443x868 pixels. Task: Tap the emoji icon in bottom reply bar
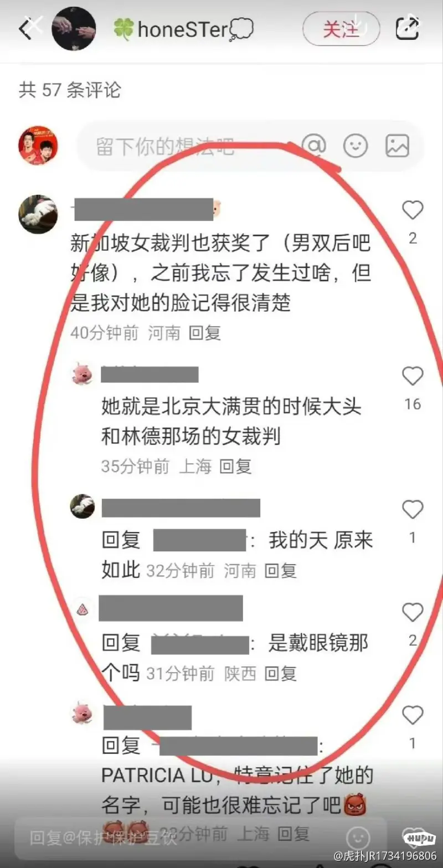(x=358, y=836)
